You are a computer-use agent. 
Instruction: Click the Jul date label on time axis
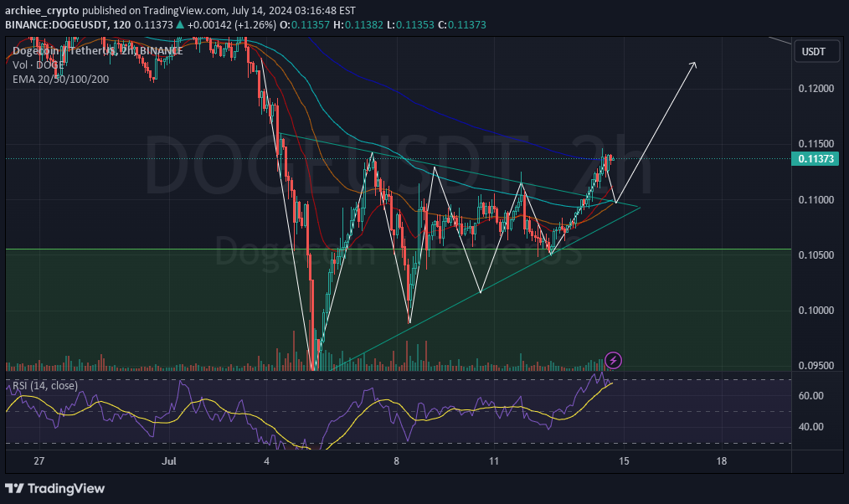[169, 461]
